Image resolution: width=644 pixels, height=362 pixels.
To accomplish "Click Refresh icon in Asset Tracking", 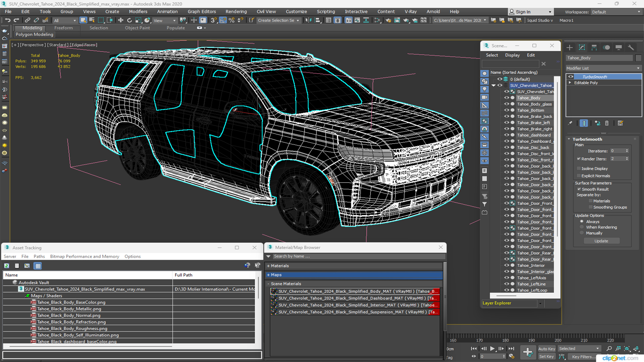I will point(6,266).
